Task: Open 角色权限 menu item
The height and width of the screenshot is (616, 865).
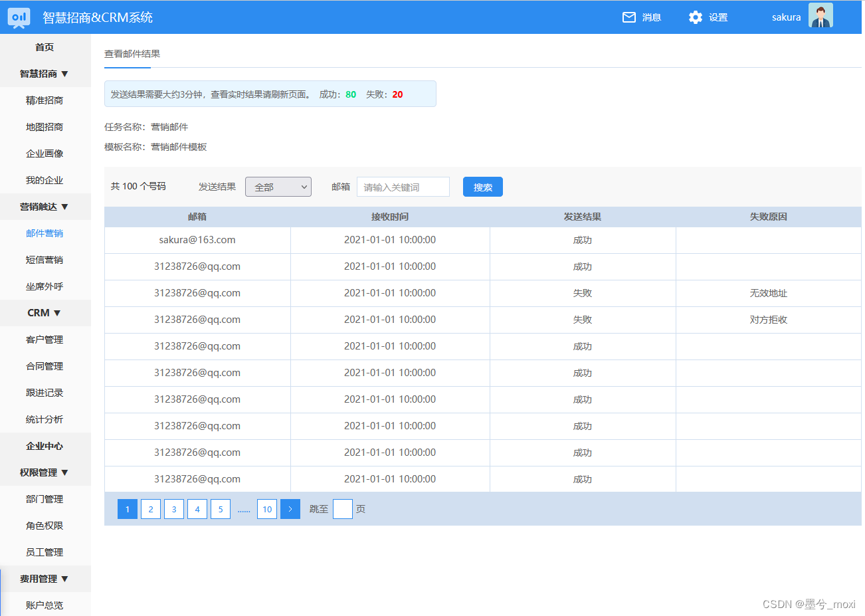Action: pos(45,526)
